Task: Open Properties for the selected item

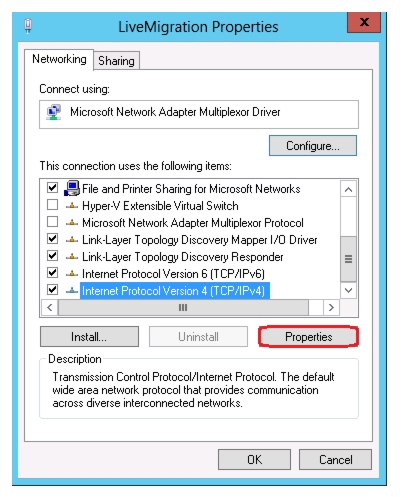Action: [308, 337]
